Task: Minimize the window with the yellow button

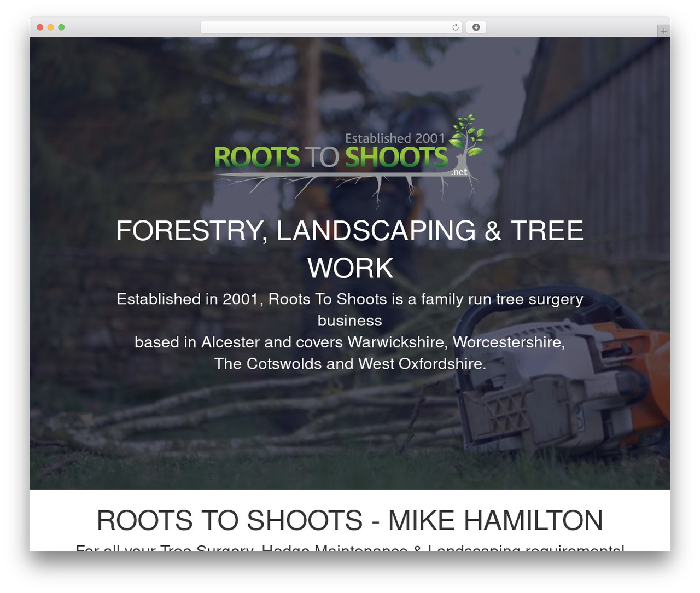Action: [50, 27]
